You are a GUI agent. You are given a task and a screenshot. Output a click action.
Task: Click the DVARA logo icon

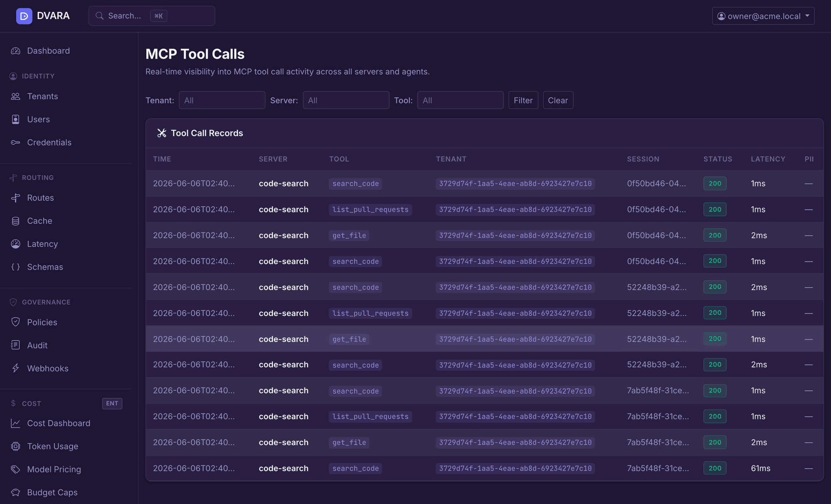tap(24, 16)
